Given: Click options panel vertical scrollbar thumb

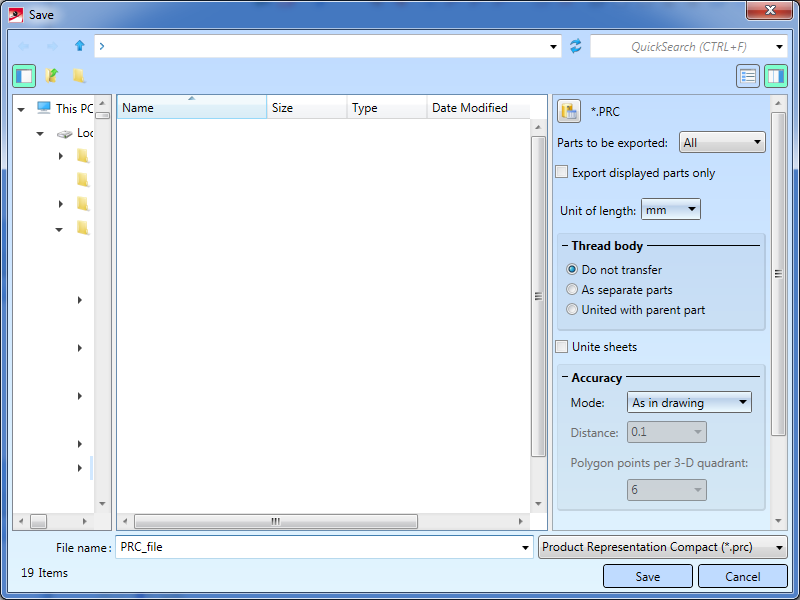Looking at the screenshot, I should pos(778,274).
